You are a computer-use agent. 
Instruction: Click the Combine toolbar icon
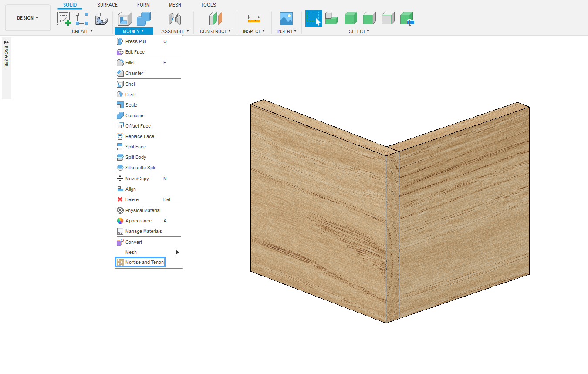tap(143, 19)
